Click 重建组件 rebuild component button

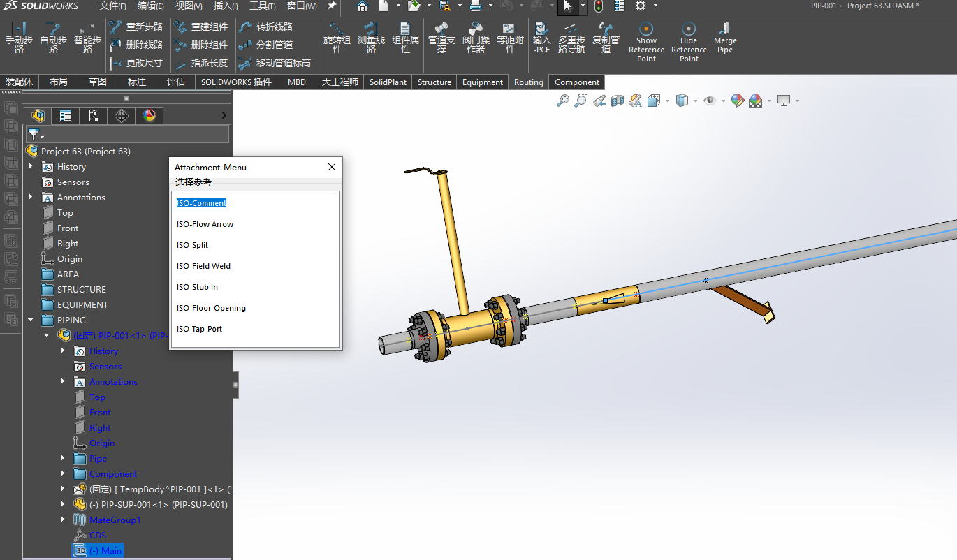(x=200, y=27)
